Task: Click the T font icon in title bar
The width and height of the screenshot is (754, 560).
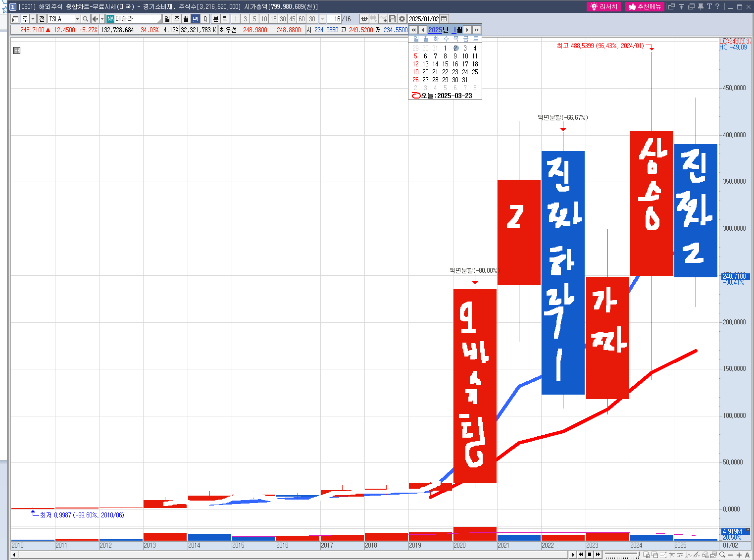Action: [x=709, y=6]
